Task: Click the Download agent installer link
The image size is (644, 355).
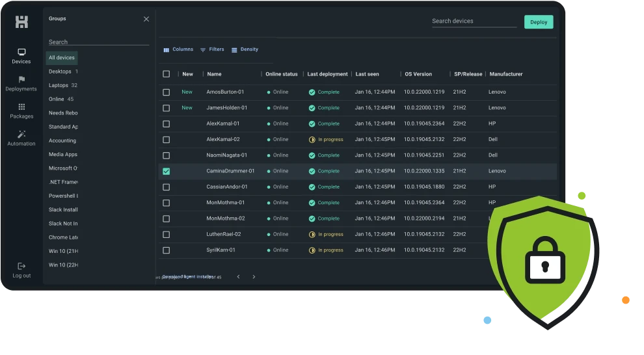Action: [188, 276]
